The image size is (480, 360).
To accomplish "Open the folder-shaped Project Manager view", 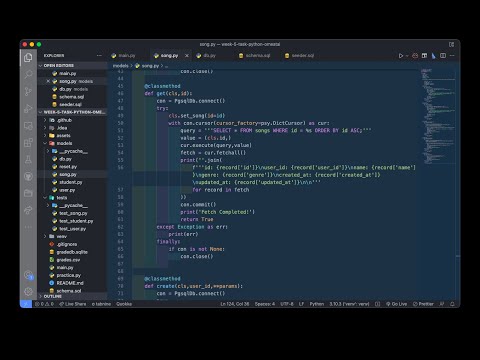I will point(28,193).
